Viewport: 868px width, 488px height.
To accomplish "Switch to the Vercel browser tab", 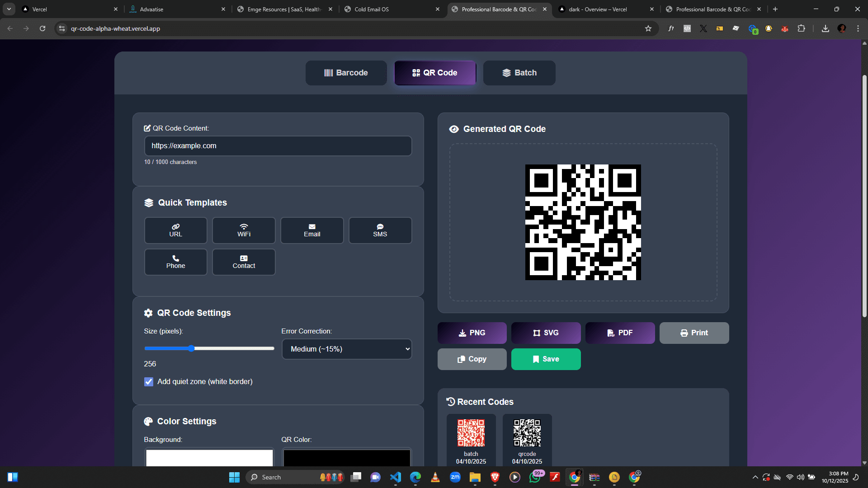I will (x=70, y=9).
